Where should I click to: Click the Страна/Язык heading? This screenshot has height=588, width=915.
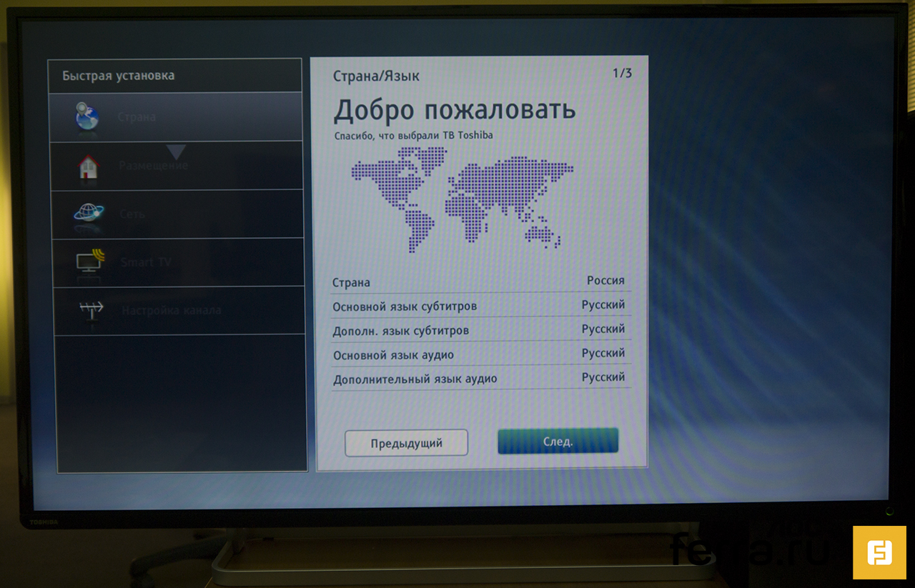(x=376, y=76)
